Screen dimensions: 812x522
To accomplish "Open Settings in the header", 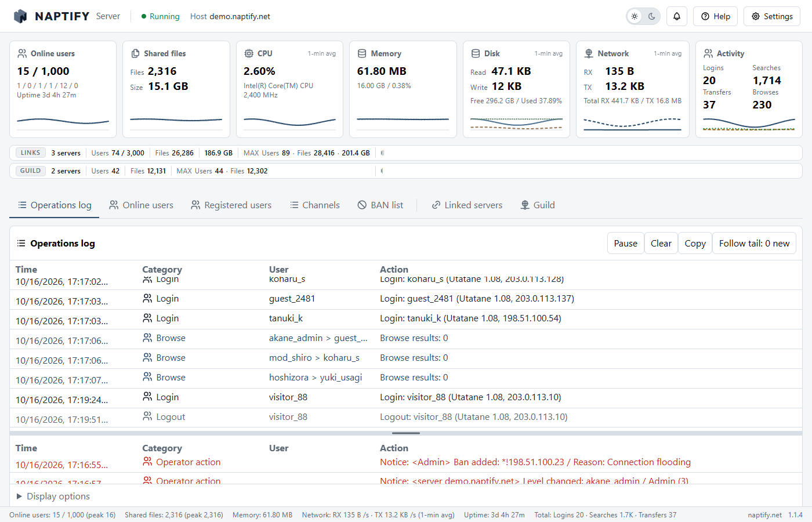I will [x=772, y=16].
